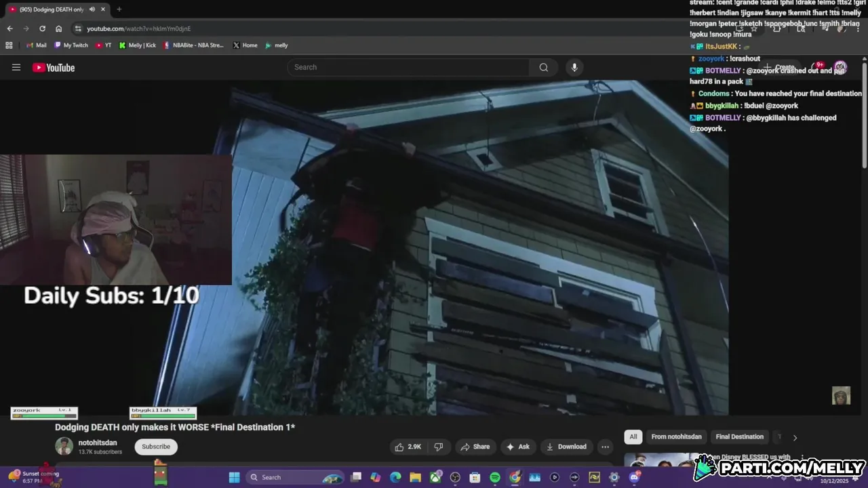The image size is (868, 488).
Task: Open the Melly | Kick bookmark
Action: pos(138,45)
